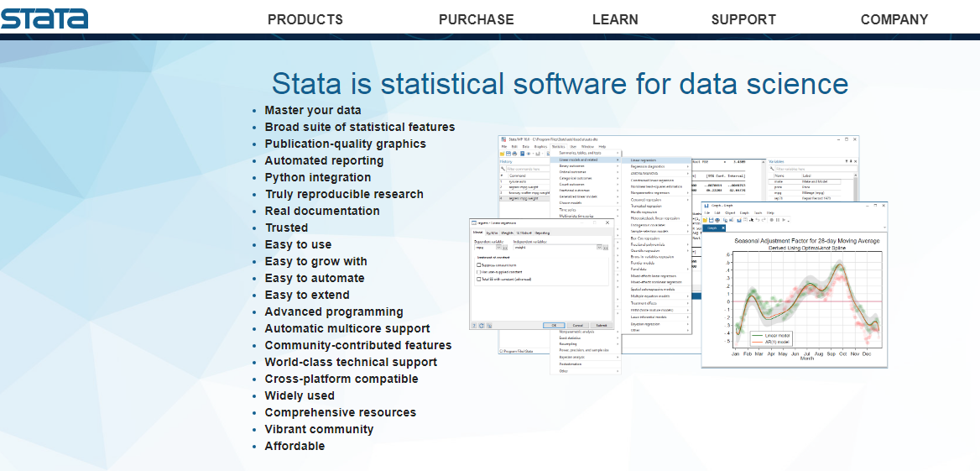The width and height of the screenshot is (980, 471).
Task: Open 'Advanced programming'
Action: (334, 312)
